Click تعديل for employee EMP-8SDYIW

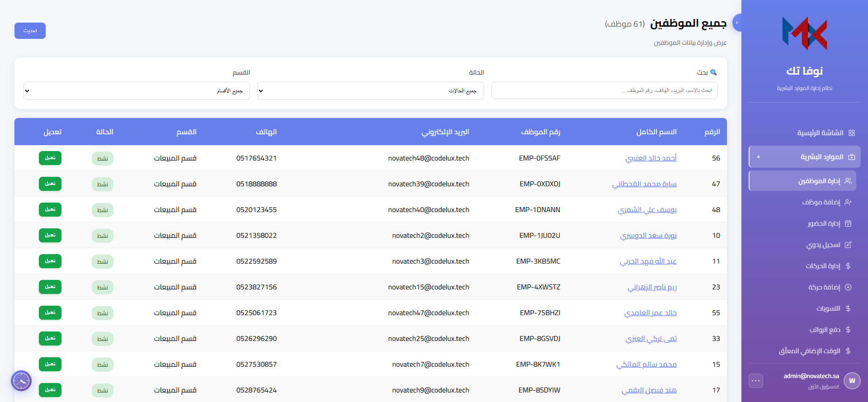pos(50,390)
